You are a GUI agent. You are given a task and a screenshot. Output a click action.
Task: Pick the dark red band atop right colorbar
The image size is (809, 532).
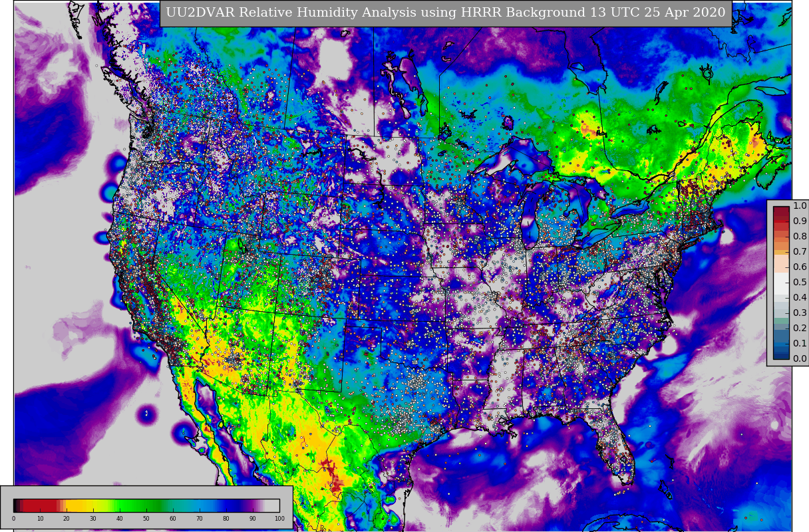pyautogui.click(x=781, y=210)
